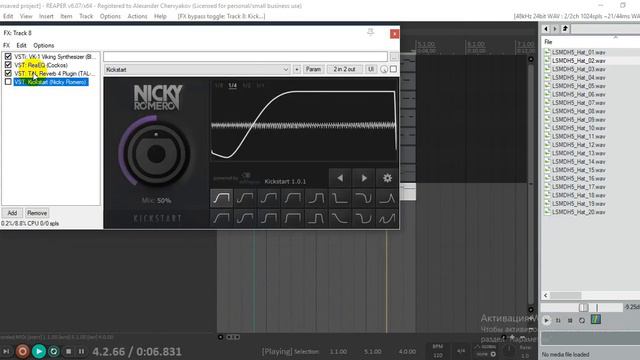Disable the TAL Reverb 4 Plugin checkbox
This screenshot has width=640, height=360.
(x=8, y=73)
